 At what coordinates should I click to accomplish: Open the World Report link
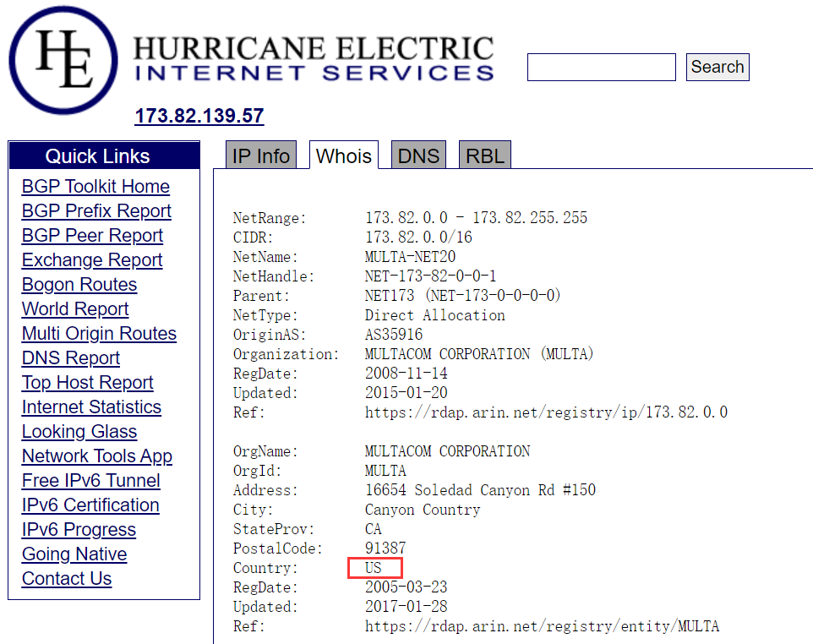tap(75, 309)
